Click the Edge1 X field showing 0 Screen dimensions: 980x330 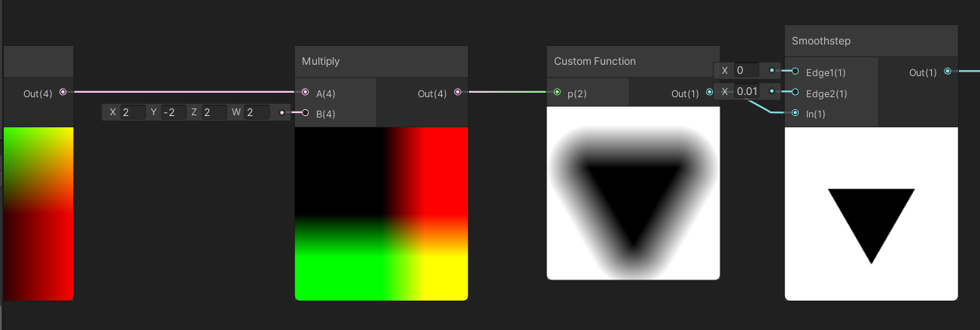click(747, 71)
